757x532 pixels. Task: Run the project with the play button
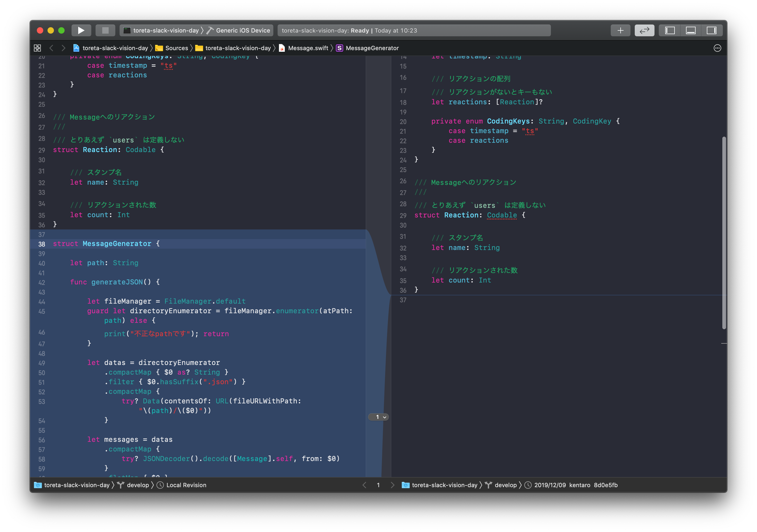coord(81,30)
